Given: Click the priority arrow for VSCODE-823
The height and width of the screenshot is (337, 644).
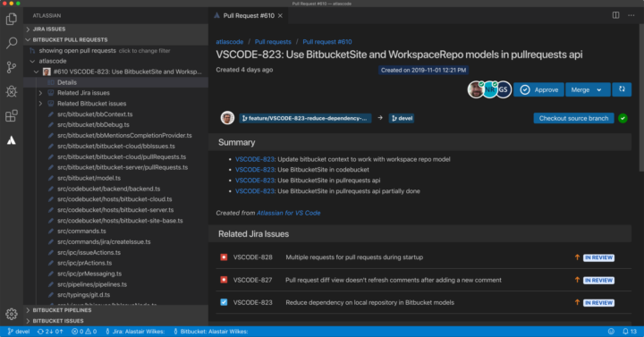Looking at the screenshot, I should [x=577, y=302].
